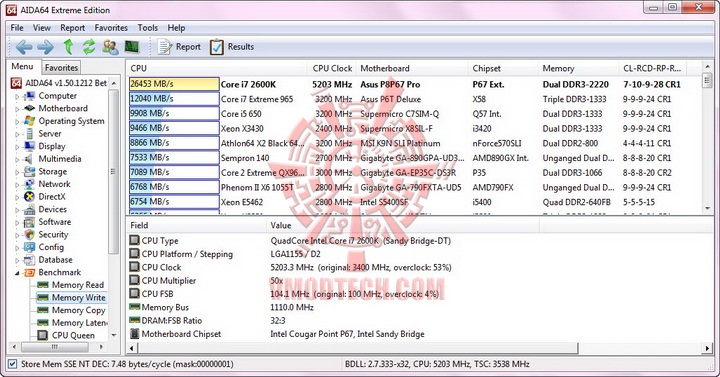This screenshot has height=377, width=720.
Task: Collapse the Benchmark node arrow
Action: pos(17,273)
